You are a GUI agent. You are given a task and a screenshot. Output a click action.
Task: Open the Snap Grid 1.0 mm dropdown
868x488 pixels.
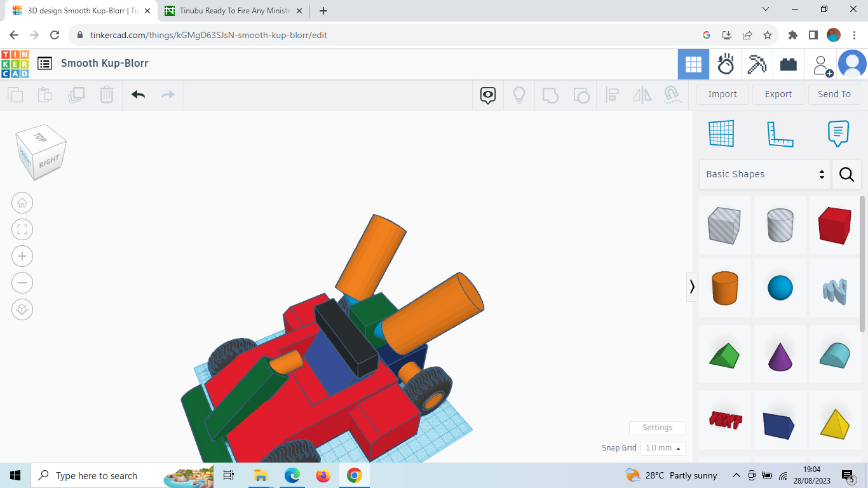[x=663, y=448]
